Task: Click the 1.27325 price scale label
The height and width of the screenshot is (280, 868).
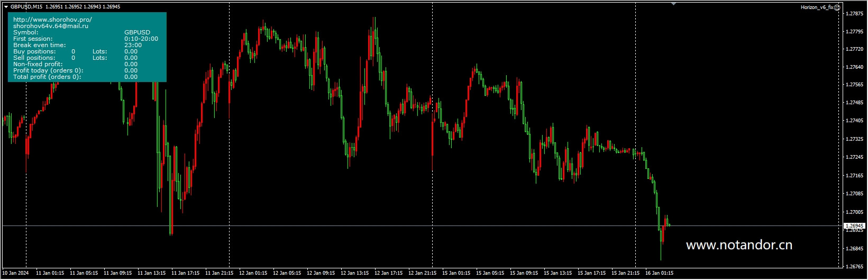Action: point(855,139)
